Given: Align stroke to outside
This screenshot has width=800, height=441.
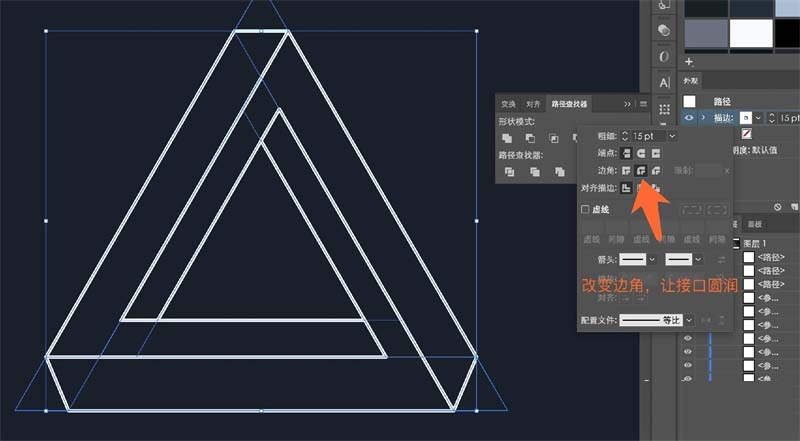Looking at the screenshot, I should click(656, 188).
